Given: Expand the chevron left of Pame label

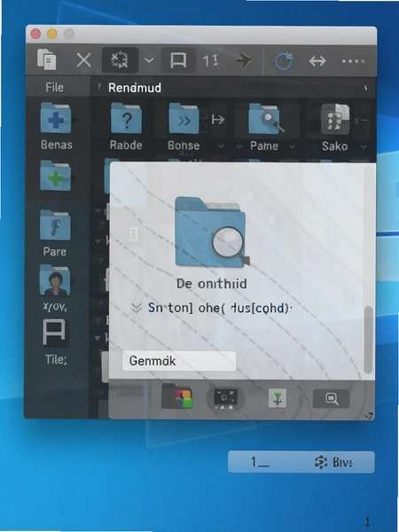Looking at the screenshot, I should (239, 146).
